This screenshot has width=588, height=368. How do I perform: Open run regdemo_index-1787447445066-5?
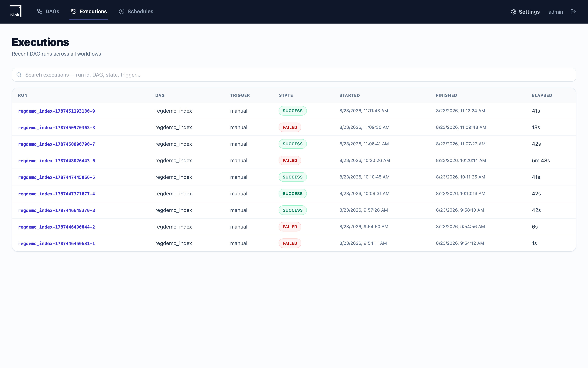(x=56, y=177)
